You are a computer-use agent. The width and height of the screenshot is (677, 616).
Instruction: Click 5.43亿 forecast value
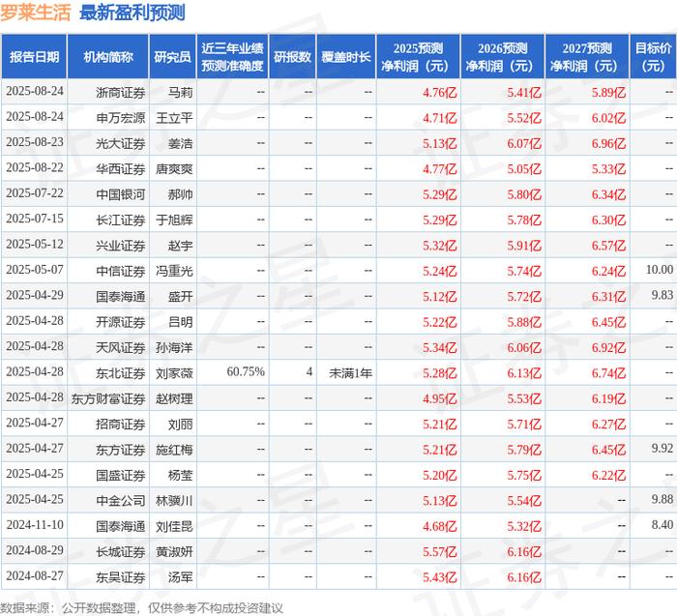(x=439, y=577)
